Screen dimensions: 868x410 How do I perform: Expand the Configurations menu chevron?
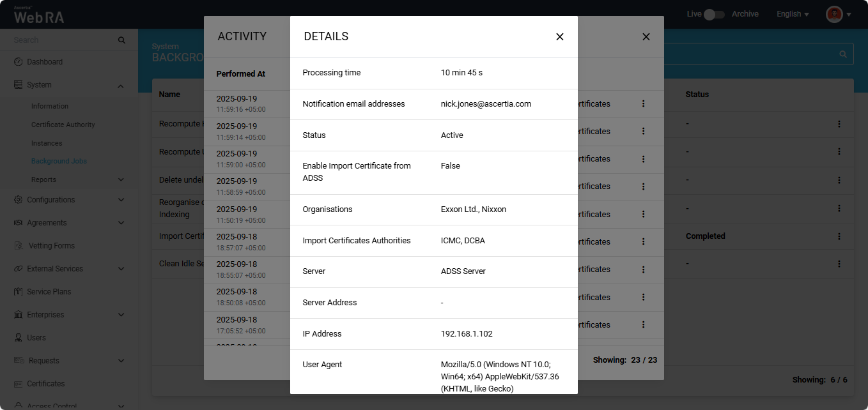[x=121, y=200]
